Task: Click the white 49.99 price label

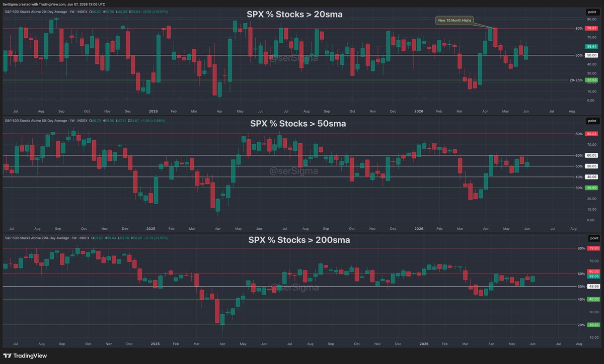Action: [x=594, y=287]
